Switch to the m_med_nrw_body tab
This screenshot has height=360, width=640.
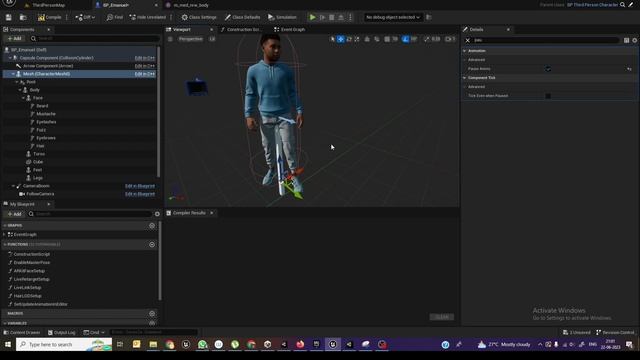click(x=191, y=5)
